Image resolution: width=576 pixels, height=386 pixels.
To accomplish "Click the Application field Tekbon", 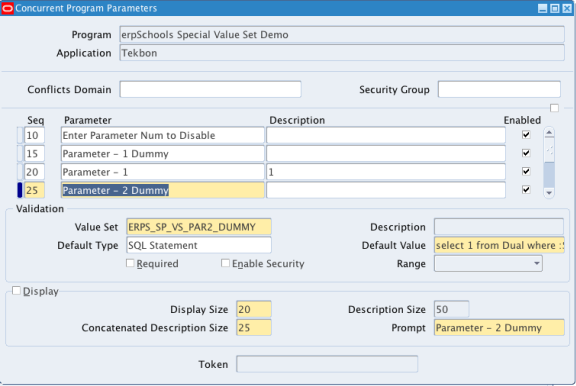I will (342, 53).
